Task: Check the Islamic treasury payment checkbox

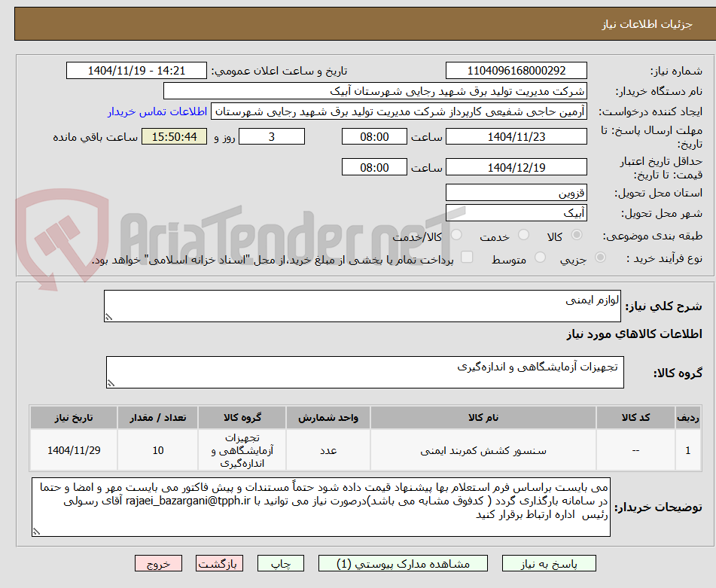Action: tap(467, 257)
